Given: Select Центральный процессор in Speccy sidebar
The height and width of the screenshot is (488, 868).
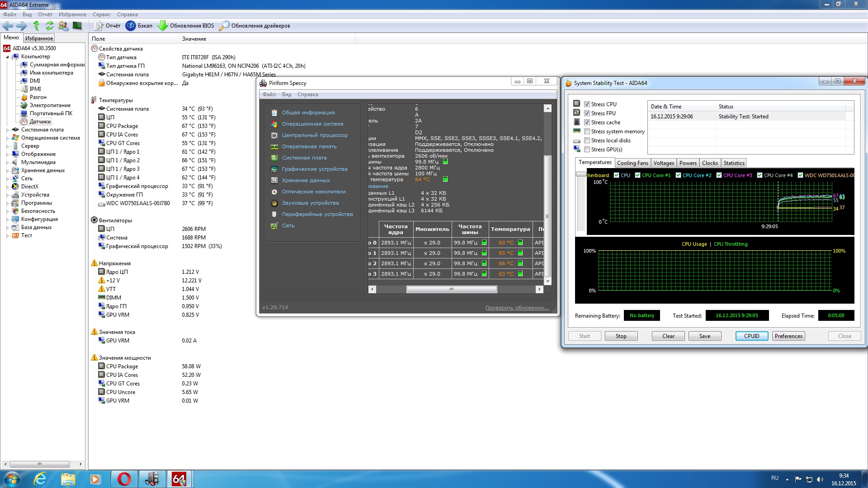Looking at the screenshot, I should [315, 135].
